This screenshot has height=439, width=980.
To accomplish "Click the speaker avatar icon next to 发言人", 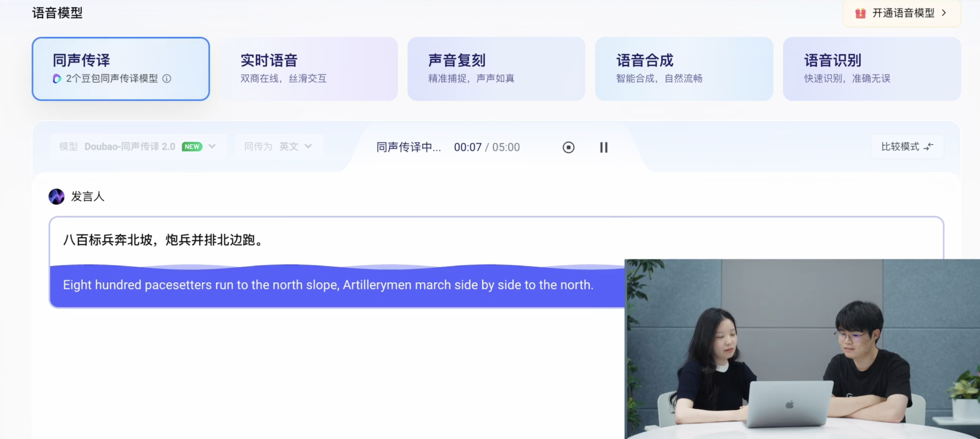I will tap(56, 197).
